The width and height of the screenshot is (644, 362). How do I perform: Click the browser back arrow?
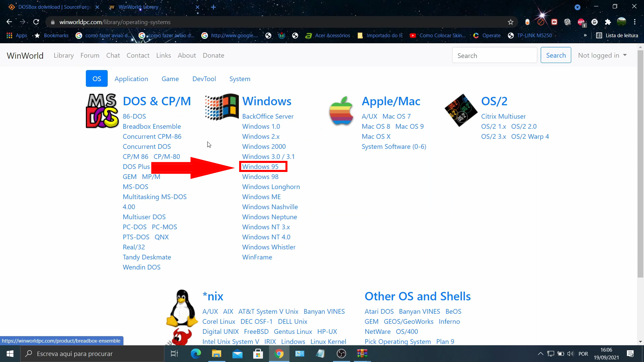9,22
